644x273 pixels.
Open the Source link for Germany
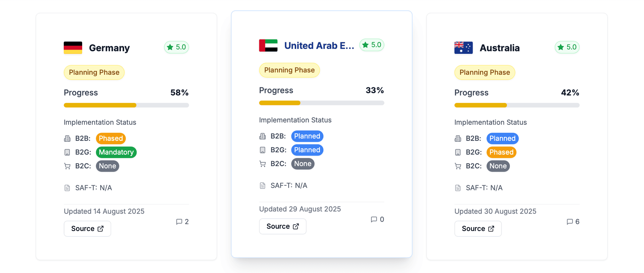coord(87,229)
